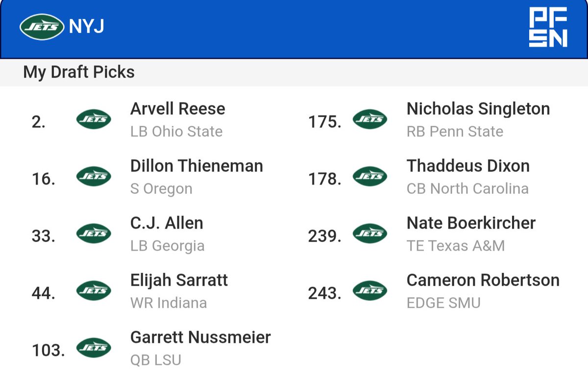Click the NYJ team label in header
588x382 pixels.
click(x=87, y=27)
